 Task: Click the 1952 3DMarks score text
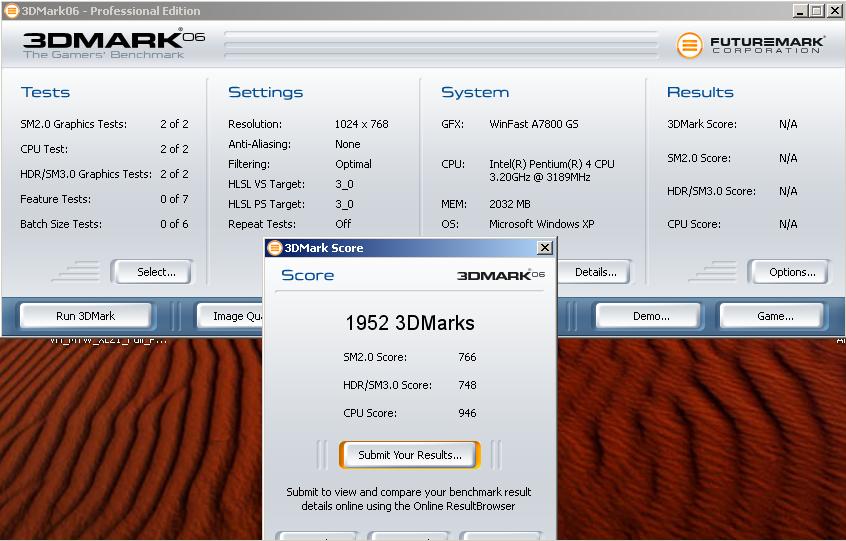tap(410, 323)
